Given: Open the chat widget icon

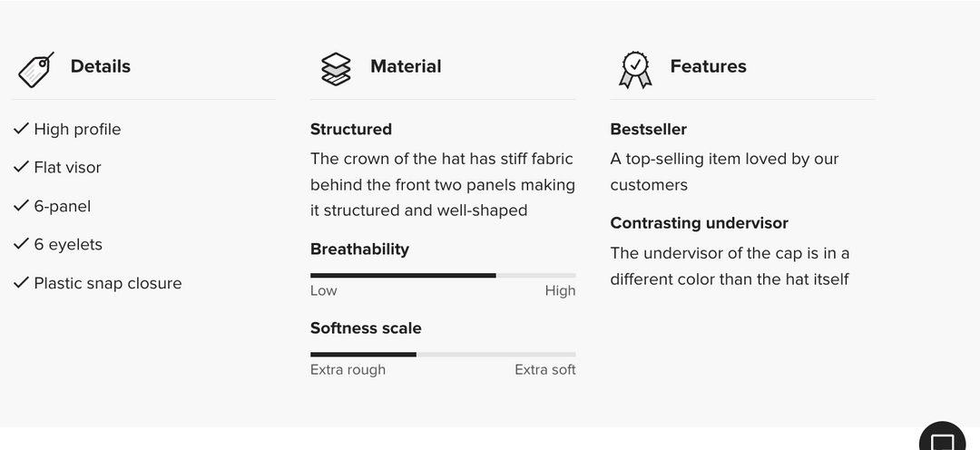Looking at the screenshot, I should point(944,441).
